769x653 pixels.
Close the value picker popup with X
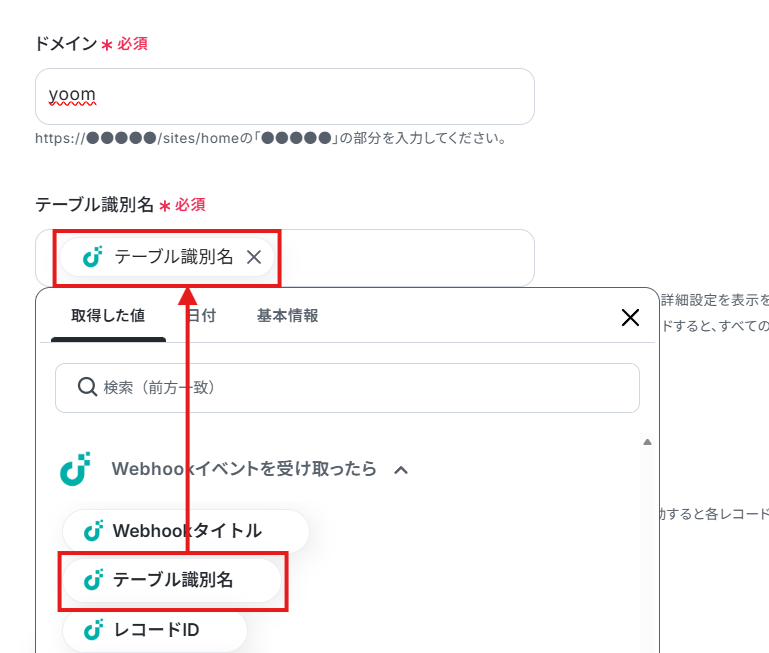click(x=630, y=317)
